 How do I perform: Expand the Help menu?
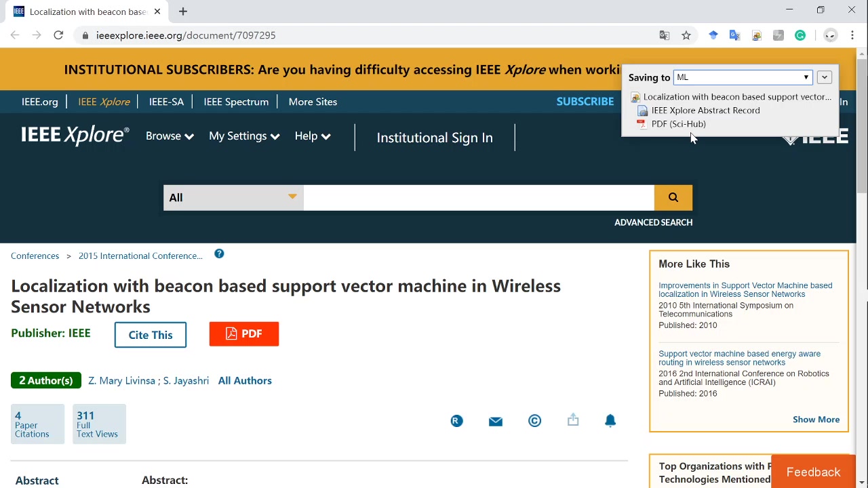(x=313, y=136)
